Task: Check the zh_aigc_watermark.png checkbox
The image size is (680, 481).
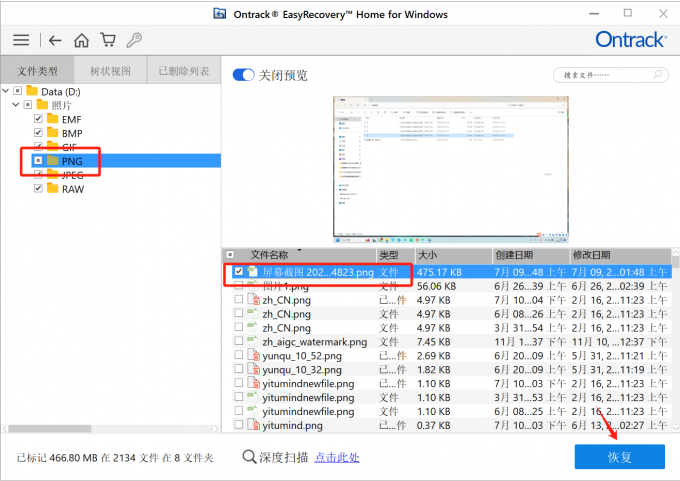Action: 239,341
